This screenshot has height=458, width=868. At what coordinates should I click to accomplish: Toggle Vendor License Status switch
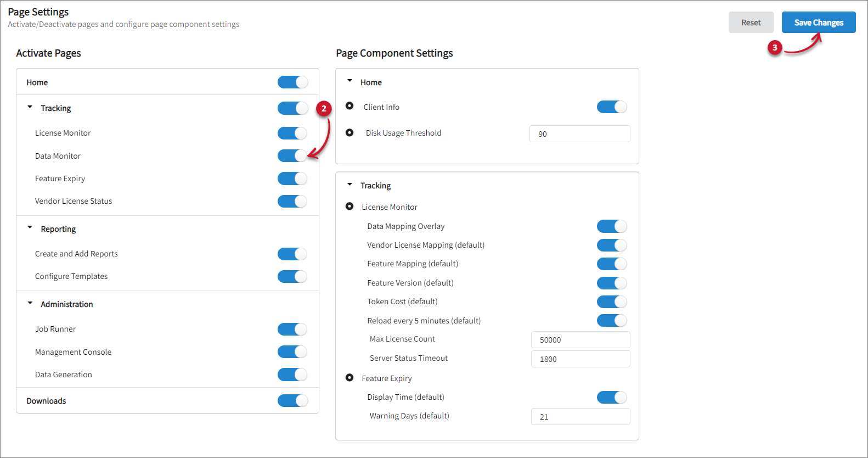292,201
